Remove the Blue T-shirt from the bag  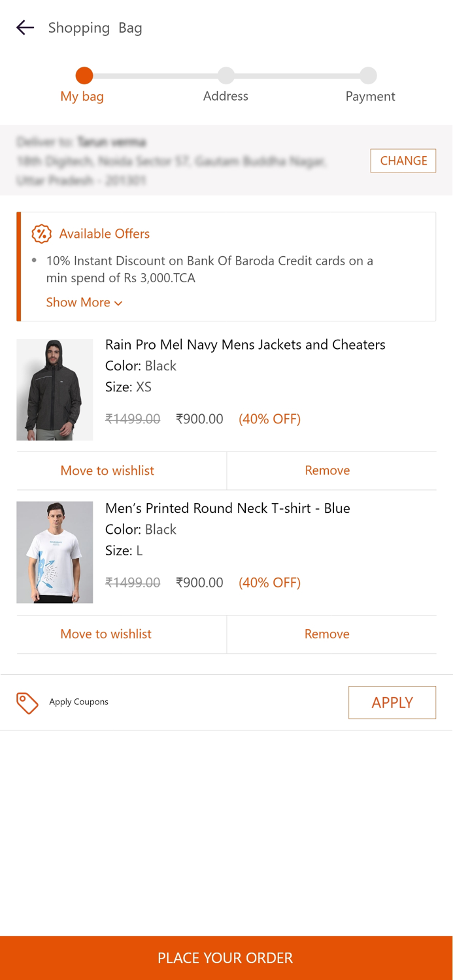click(327, 634)
